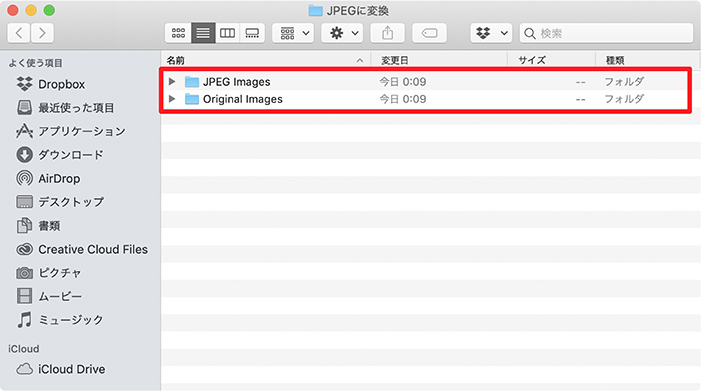Click the JPEG Images modified time 今日 0:09
This screenshot has height=391, width=701.
(403, 82)
